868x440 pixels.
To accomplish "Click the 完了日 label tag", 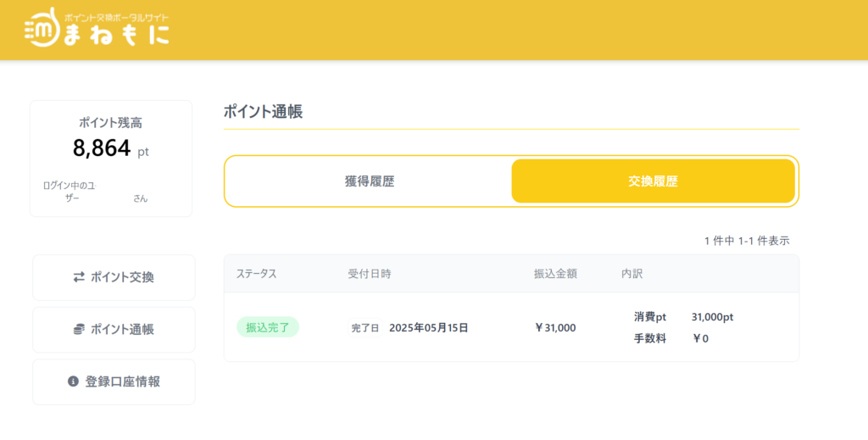I will point(365,327).
